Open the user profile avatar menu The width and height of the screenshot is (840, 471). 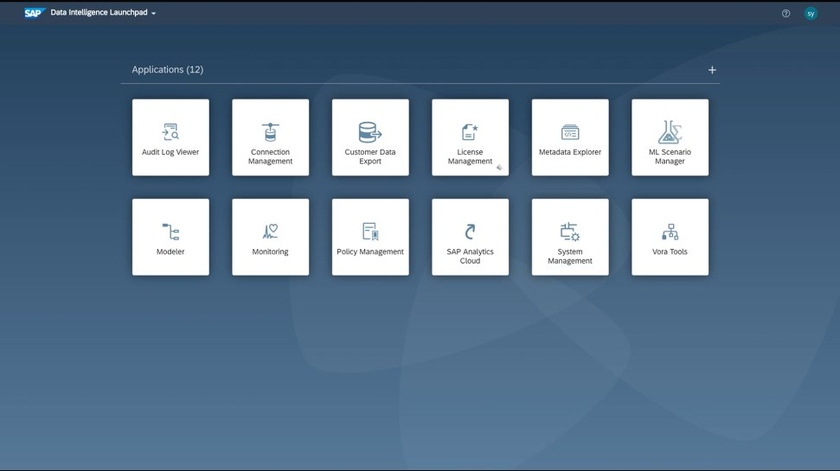coord(811,14)
